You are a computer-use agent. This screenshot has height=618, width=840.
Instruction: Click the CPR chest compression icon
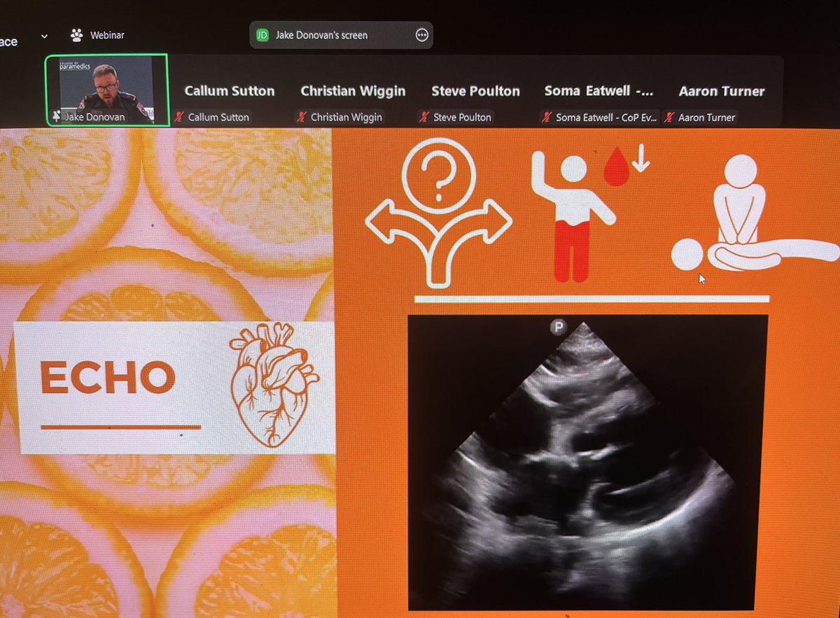(x=755, y=213)
